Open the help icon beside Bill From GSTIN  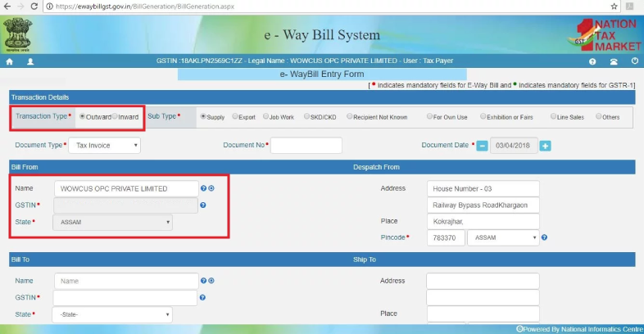203,205
